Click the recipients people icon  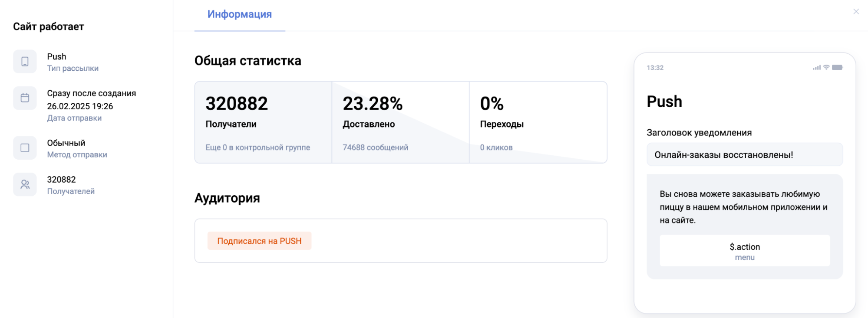pos(25,184)
